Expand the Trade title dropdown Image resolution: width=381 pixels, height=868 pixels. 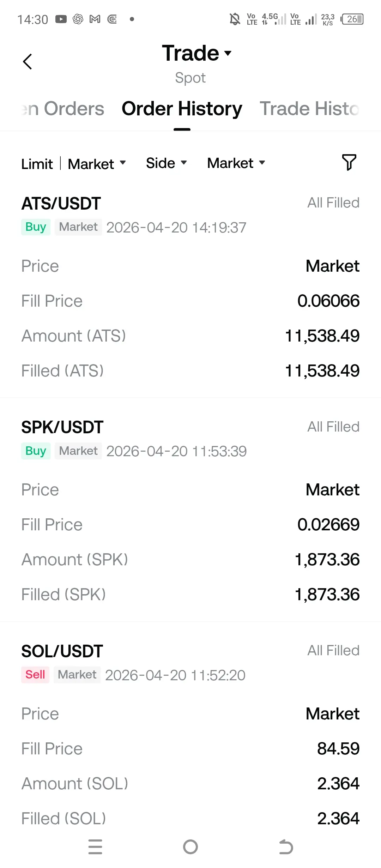(228, 53)
